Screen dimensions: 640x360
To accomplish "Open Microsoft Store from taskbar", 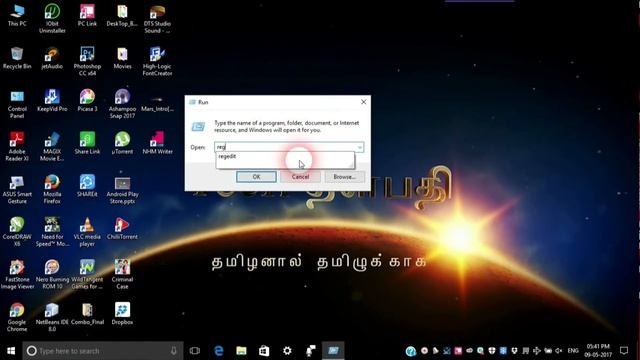I will point(264,351).
